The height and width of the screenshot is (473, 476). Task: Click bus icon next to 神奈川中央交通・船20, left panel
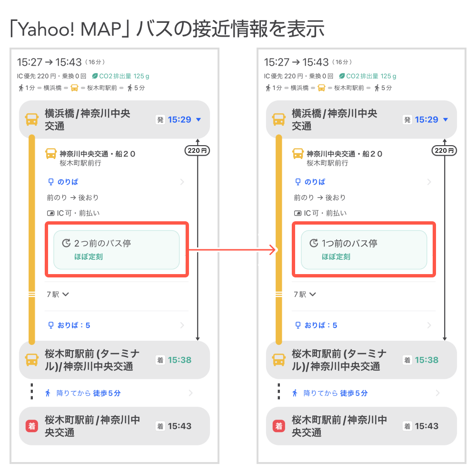(x=51, y=154)
